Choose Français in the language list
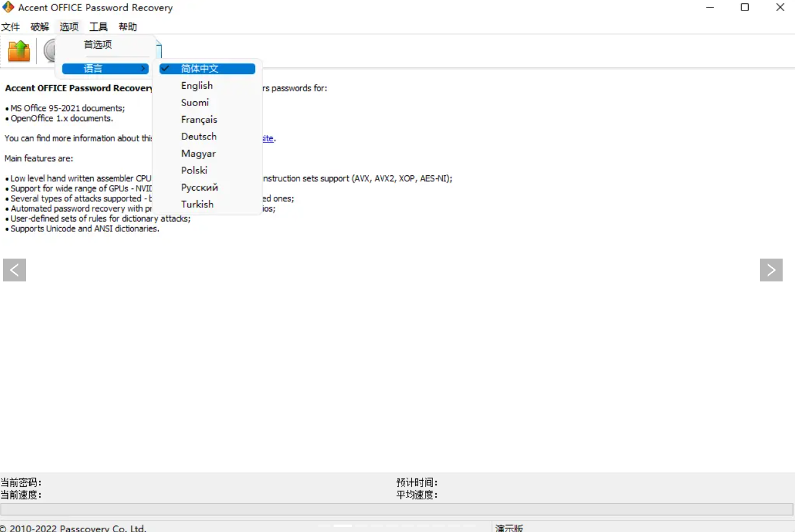Screen dimensions: 795x532 click(x=199, y=120)
